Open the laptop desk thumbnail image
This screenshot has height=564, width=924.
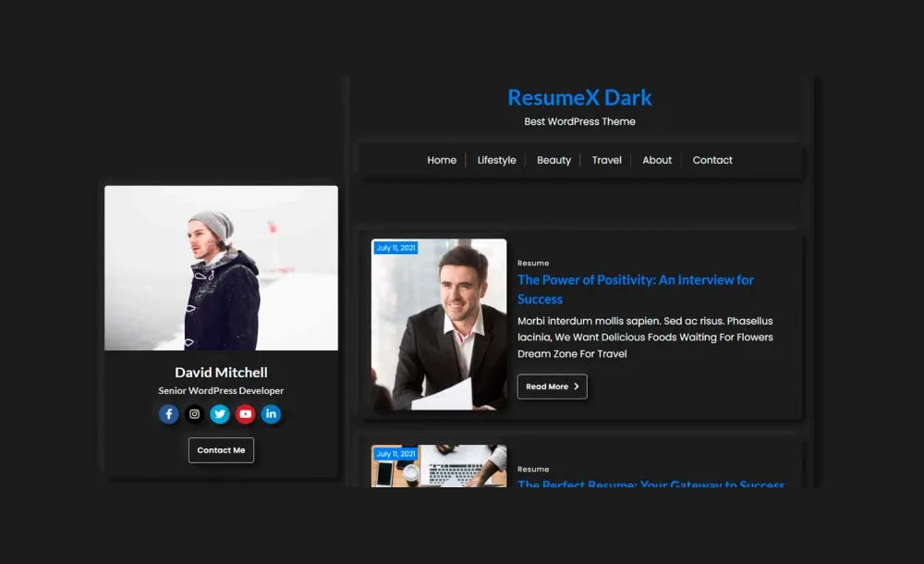coord(439,466)
